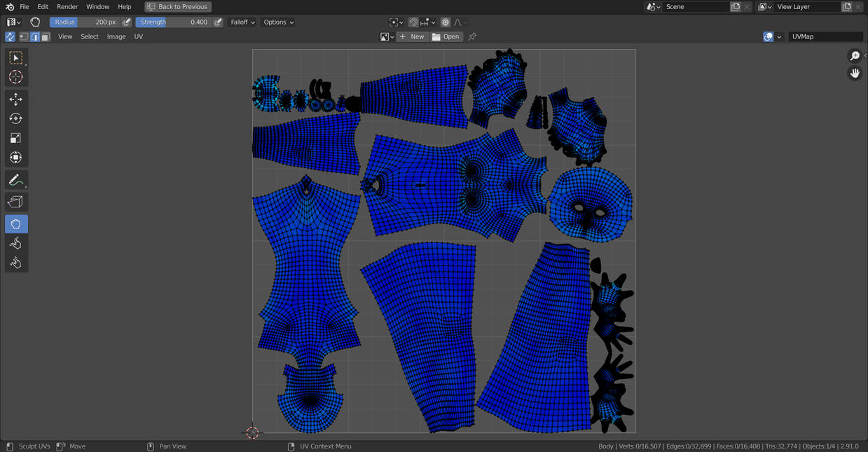This screenshot has width=868, height=452.
Task: Click the Blender logo menu
Action: (x=10, y=7)
